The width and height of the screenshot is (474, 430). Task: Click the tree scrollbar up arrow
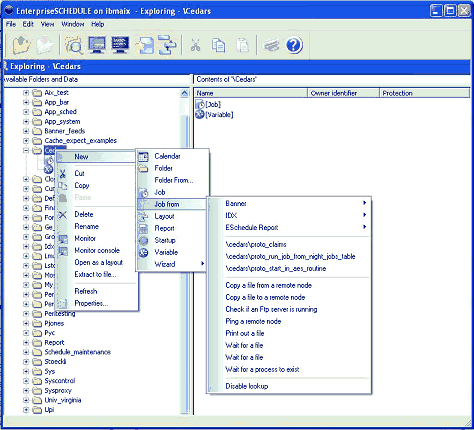click(x=185, y=93)
